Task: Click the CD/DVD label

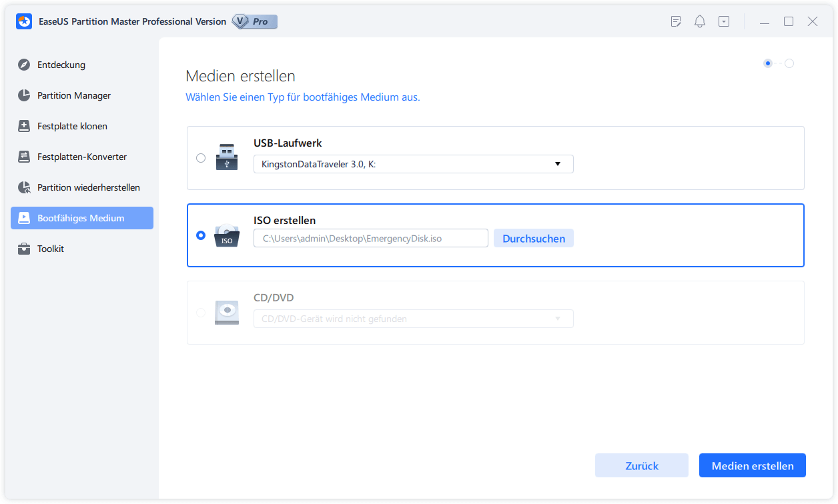Action: 274,297
